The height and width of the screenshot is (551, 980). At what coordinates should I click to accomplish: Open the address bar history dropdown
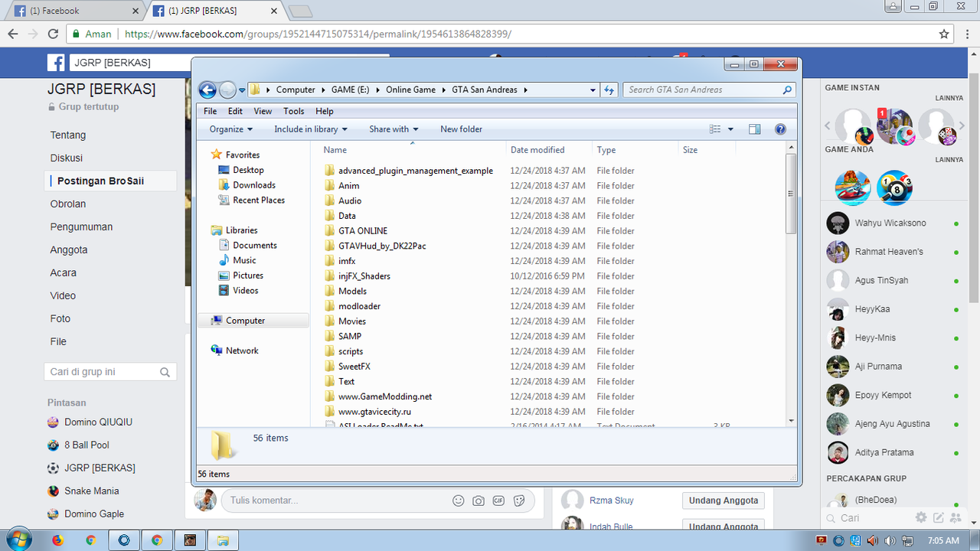[x=593, y=90]
